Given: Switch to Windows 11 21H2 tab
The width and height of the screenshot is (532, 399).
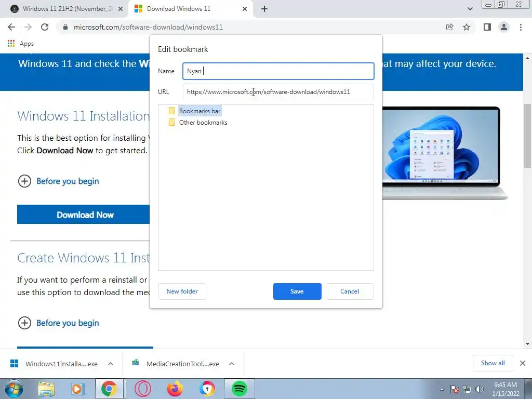Looking at the screenshot, I should point(64,9).
